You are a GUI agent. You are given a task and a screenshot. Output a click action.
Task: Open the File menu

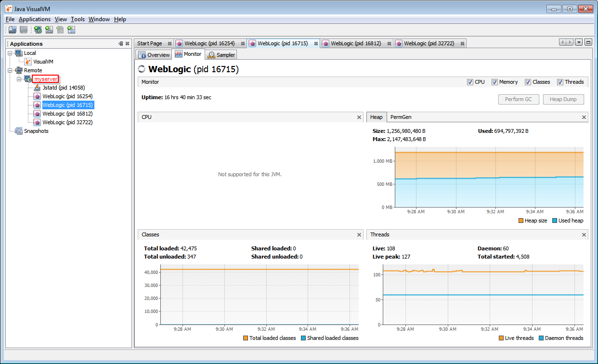tap(10, 19)
